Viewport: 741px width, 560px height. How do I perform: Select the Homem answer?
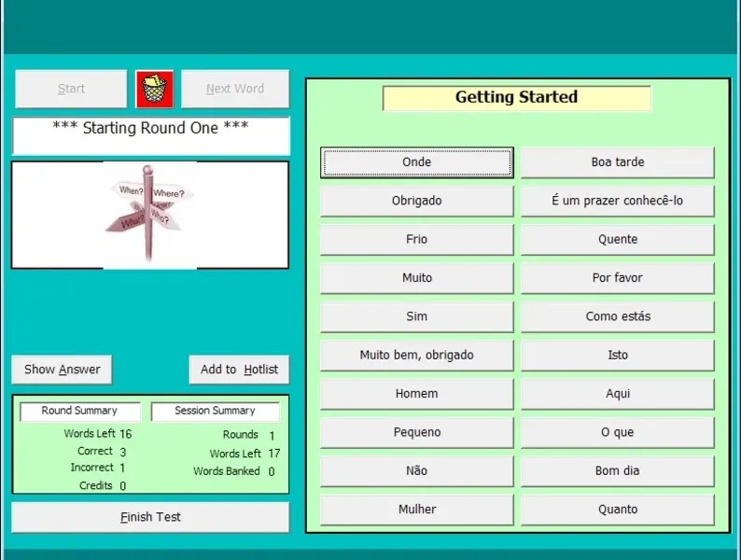(x=417, y=394)
